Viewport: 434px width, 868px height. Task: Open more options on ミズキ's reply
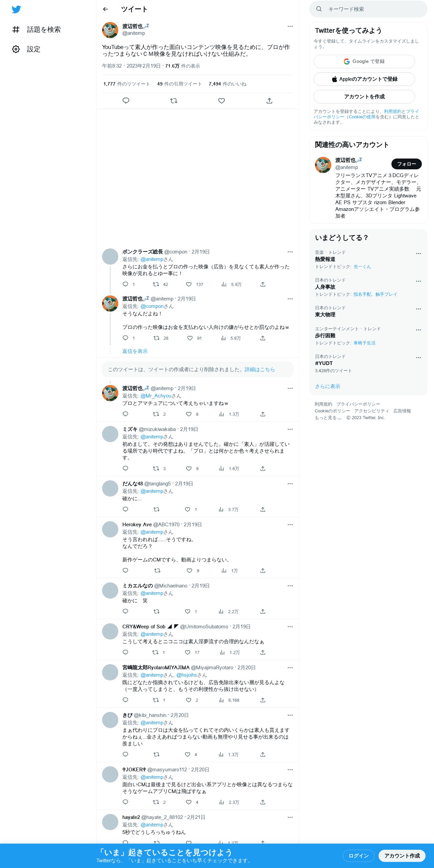pos(290,429)
